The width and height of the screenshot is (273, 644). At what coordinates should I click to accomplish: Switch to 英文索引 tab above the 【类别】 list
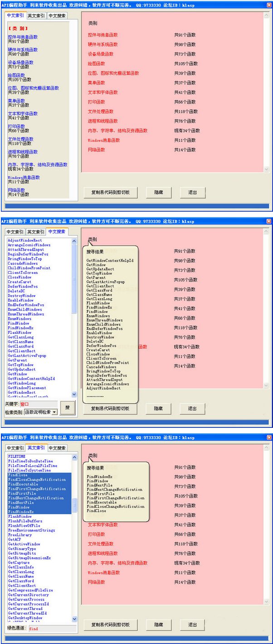36,15
